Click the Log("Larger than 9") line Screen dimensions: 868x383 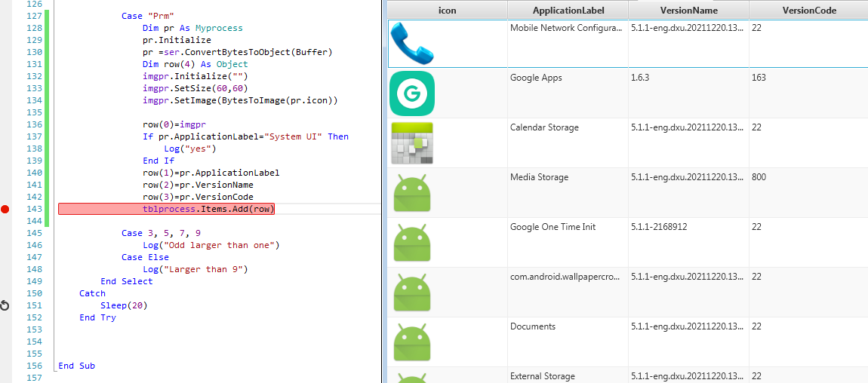[x=195, y=269]
